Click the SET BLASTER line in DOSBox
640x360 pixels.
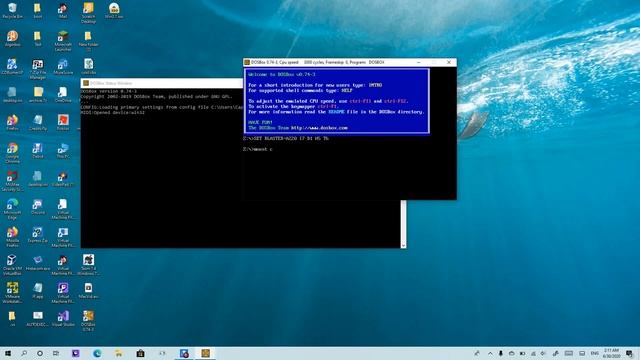286,139
